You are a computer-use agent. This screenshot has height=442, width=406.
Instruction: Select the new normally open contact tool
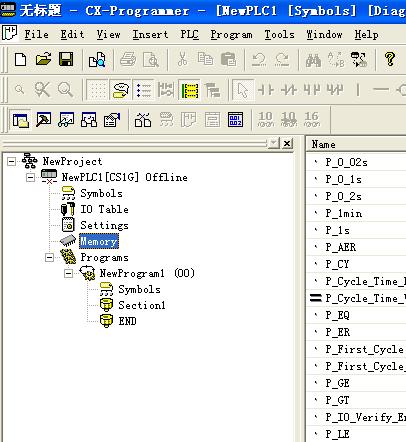pyautogui.click(x=266, y=90)
